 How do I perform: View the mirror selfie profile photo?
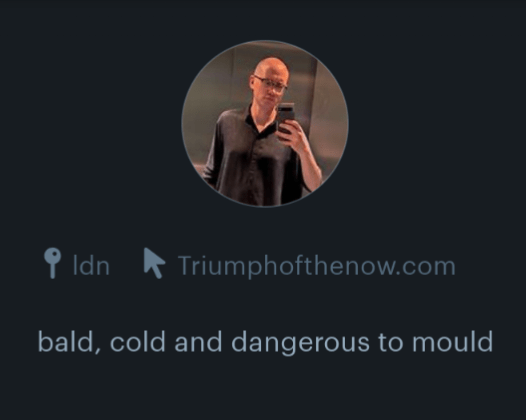click(265, 123)
